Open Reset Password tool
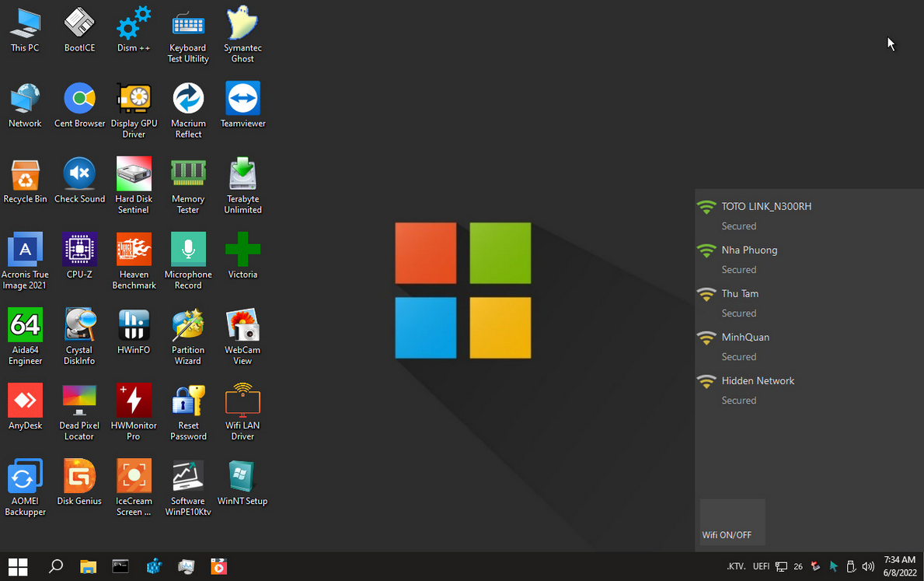The height and width of the screenshot is (581, 924). click(188, 412)
